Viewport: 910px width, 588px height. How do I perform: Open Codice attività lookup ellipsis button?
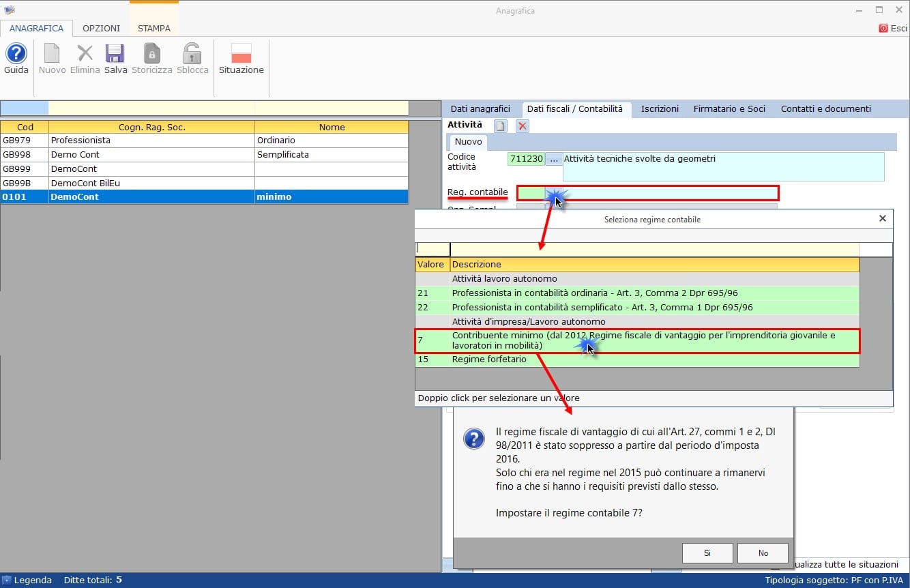(553, 159)
